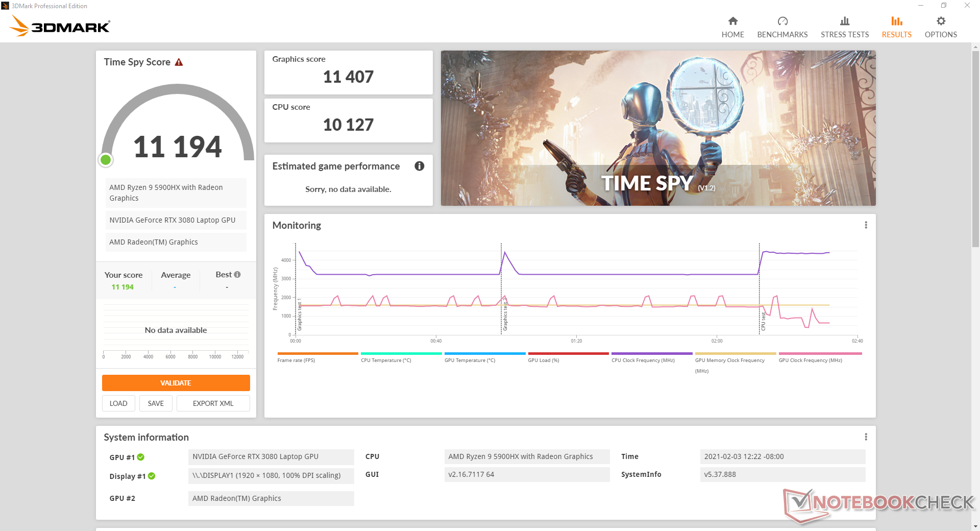
Task: Go to the BENCHMARKS tab
Action: [782, 28]
